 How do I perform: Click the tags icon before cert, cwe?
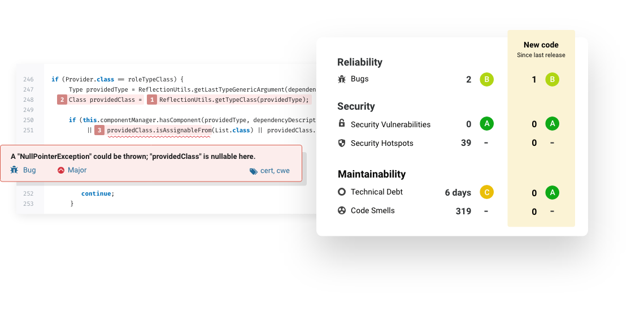(254, 171)
